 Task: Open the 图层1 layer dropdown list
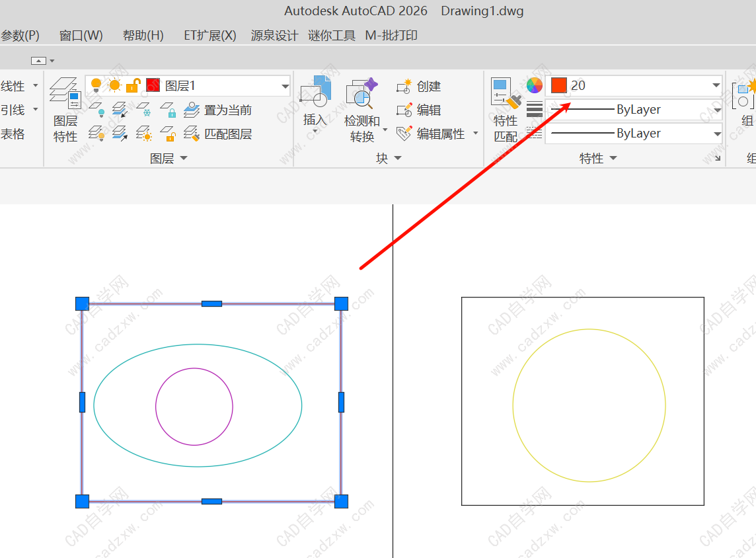point(285,86)
